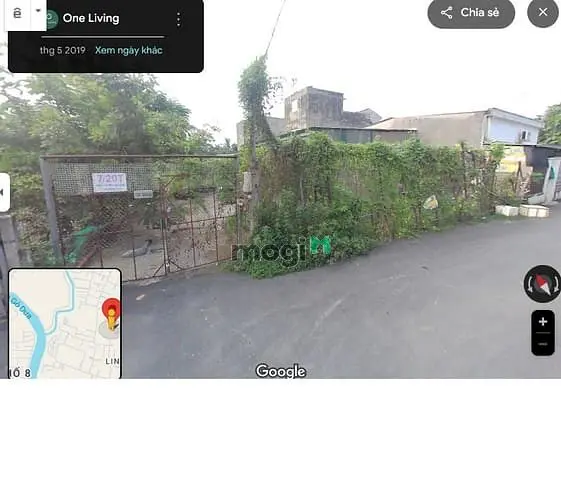
Task: Rotate view counterclockwise on the compass
Action: click(x=530, y=284)
